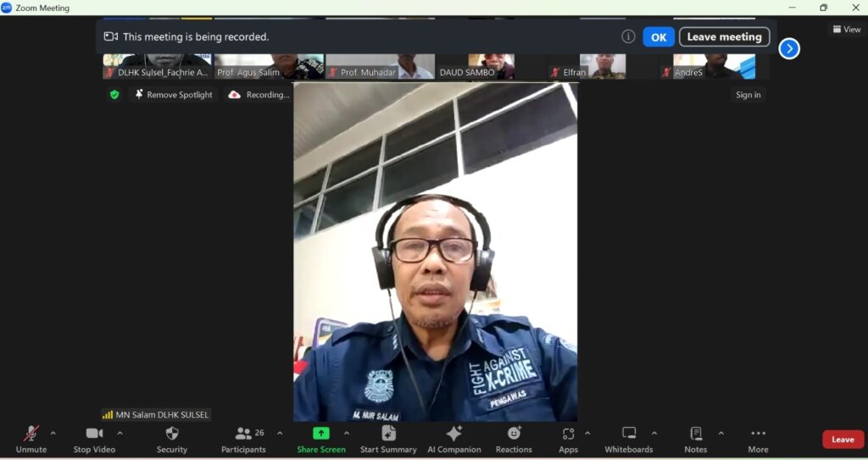Expand the audio options arrow beside Unmute
The width and height of the screenshot is (868, 460).
point(53,434)
